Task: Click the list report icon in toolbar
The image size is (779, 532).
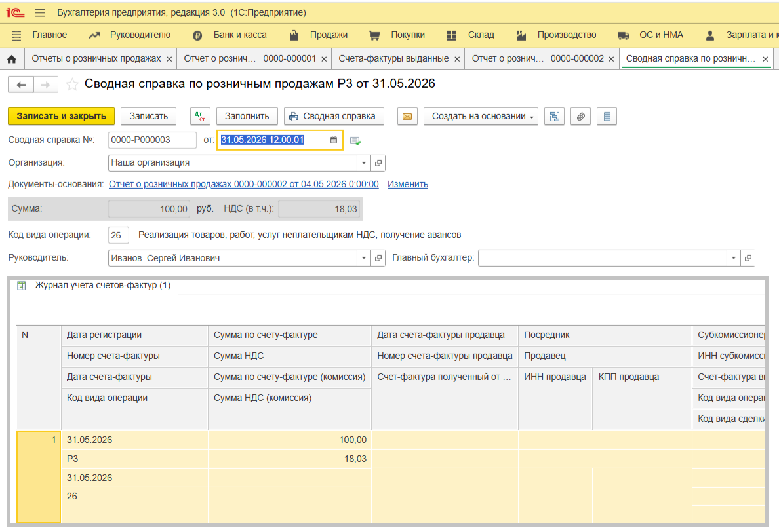Action: pyautogui.click(x=607, y=116)
